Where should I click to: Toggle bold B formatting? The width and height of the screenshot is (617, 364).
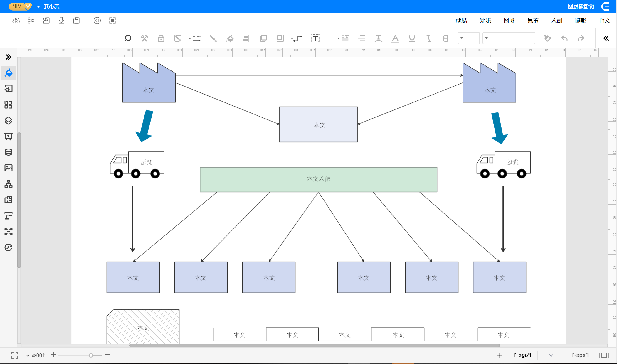tap(445, 38)
